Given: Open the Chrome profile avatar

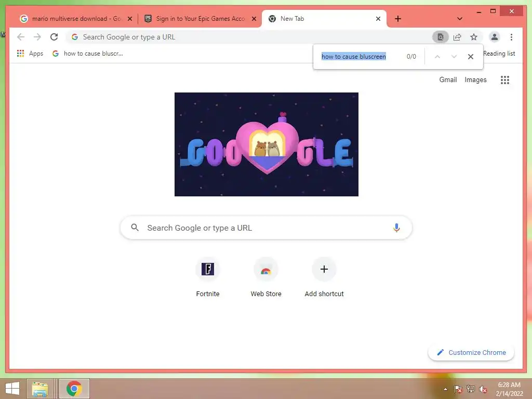Looking at the screenshot, I should coord(495,37).
